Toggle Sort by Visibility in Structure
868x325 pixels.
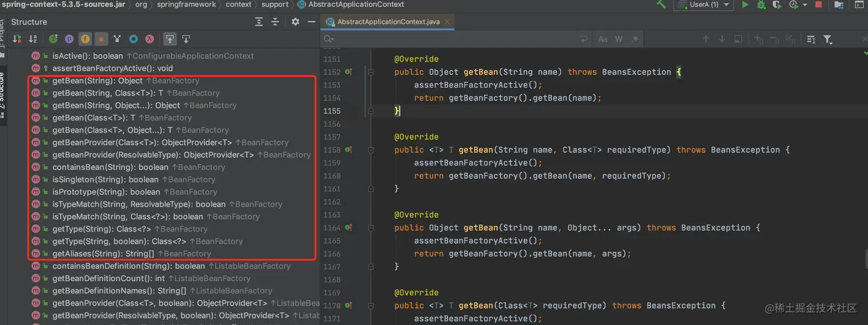point(17,39)
